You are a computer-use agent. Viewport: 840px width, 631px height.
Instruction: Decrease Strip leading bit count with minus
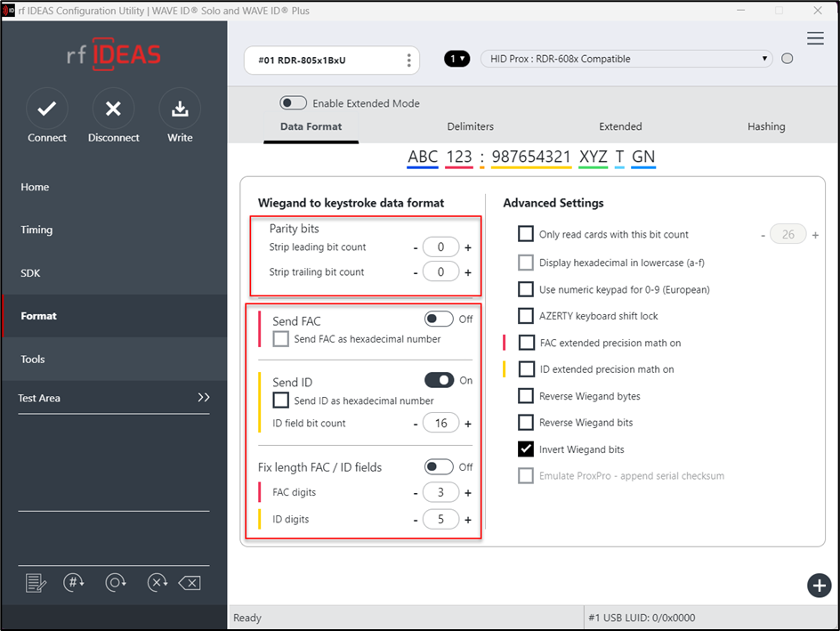coord(416,248)
